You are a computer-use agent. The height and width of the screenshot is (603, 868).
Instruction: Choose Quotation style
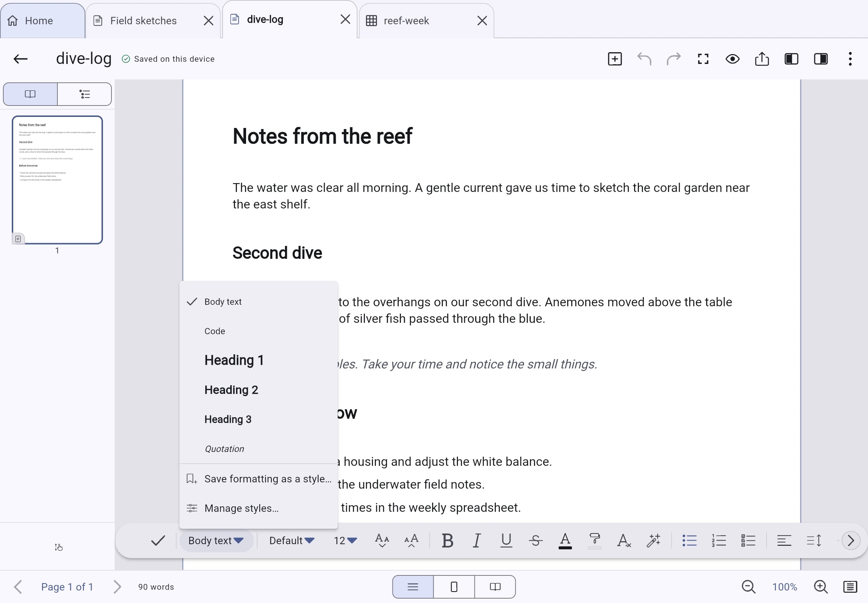[259, 449]
